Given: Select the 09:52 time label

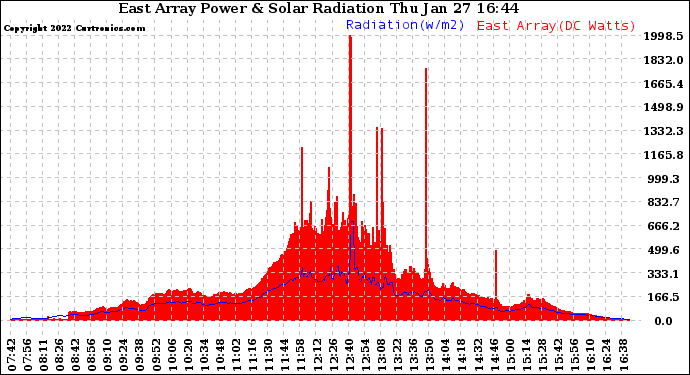Looking at the screenshot, I should click(156, 355).
